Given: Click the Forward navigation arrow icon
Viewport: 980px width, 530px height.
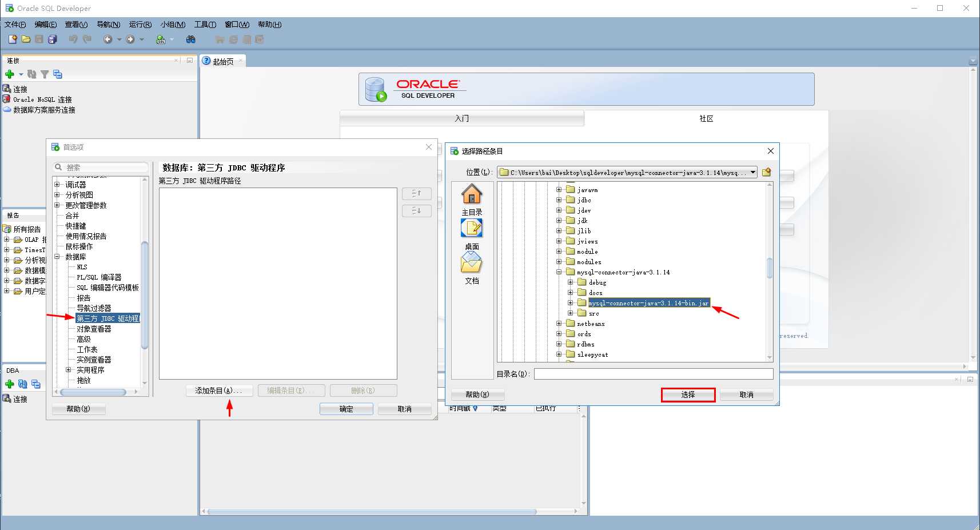Looking at the screenshot, I should coord(130,39).
